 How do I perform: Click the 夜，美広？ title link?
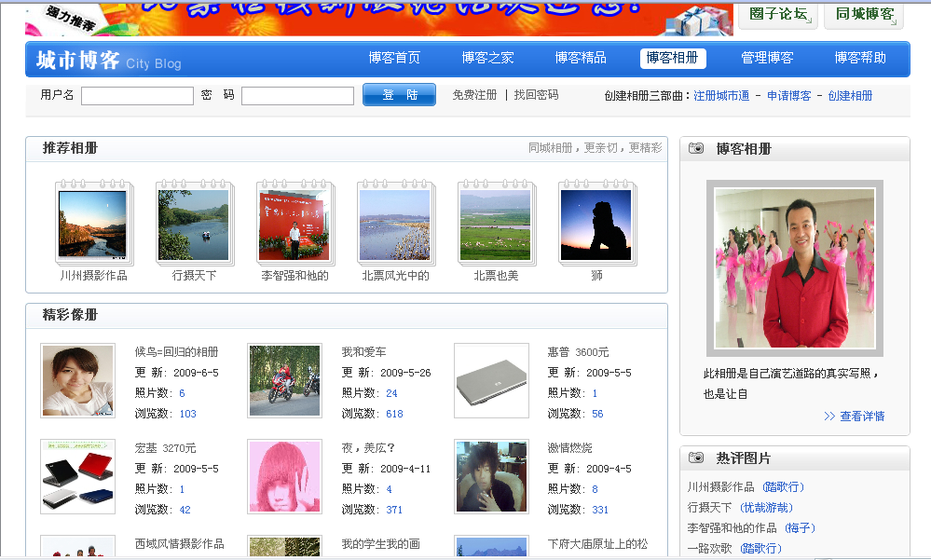(x=368, y=448)
